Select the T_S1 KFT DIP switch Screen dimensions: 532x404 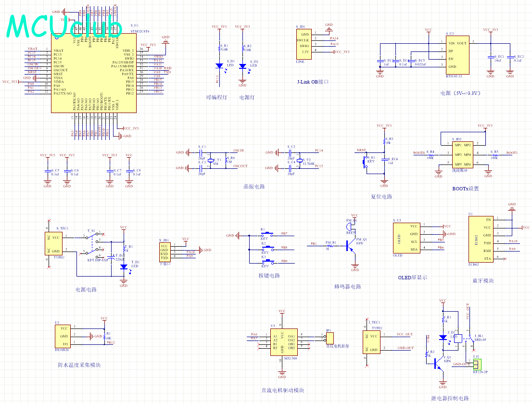(x=93, y=245)
